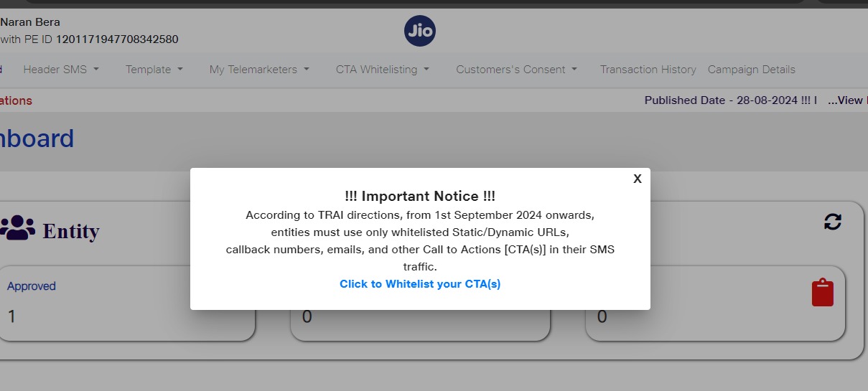Go to Transaction History

648,70
